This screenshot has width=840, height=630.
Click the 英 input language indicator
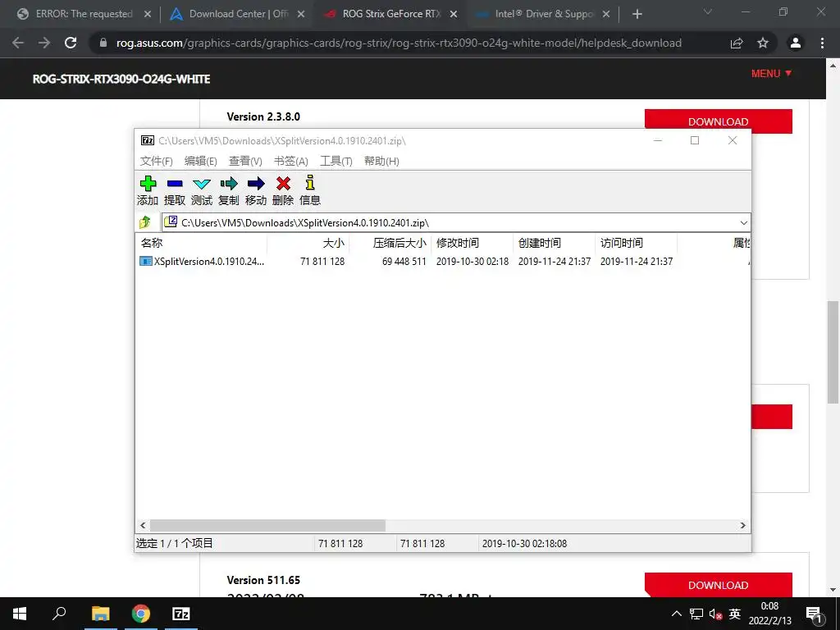click(735, 614)
